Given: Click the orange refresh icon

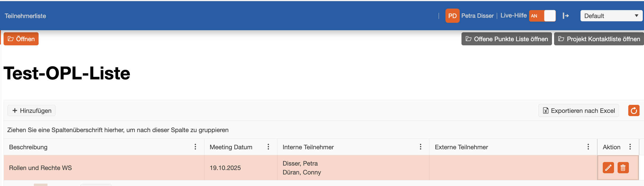Looking at the screenshot, I should [x=634, y=110].
